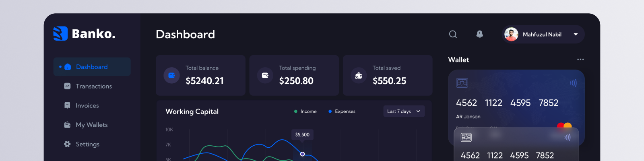Open the Wallet three-dot options menu
The width and height of the screenshot is (644, 161).
pyautogui.click(x=580, y=60)
